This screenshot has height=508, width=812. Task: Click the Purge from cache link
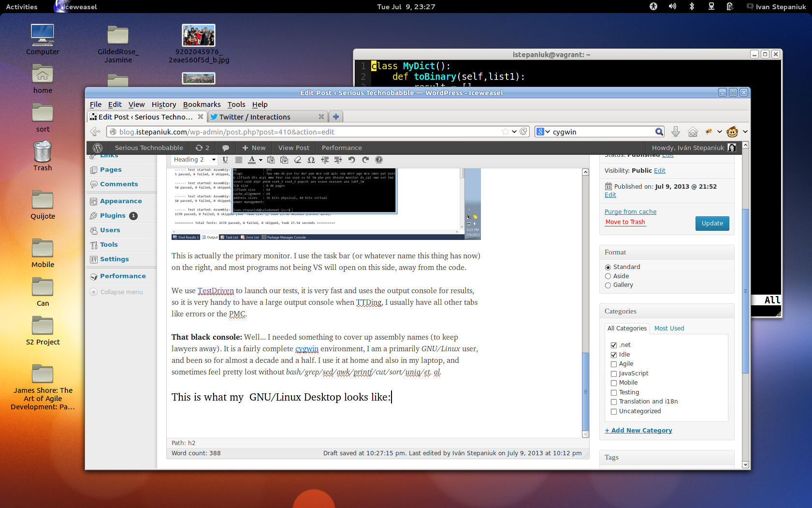[630, 212]
